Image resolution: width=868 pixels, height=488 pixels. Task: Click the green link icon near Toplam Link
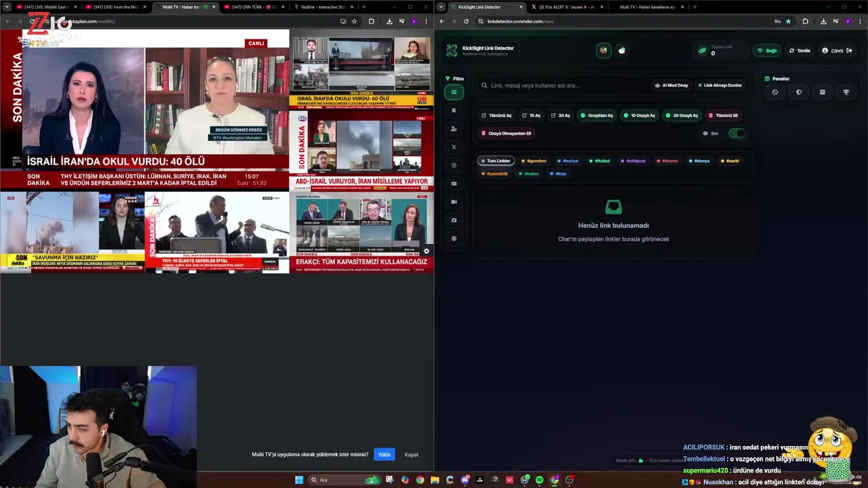tap(703, 51)
